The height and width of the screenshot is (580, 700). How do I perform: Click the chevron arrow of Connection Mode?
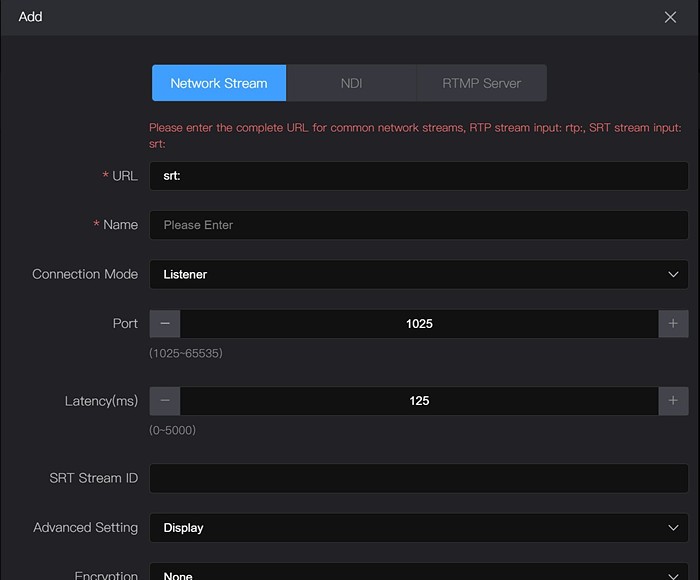(673, 274)
